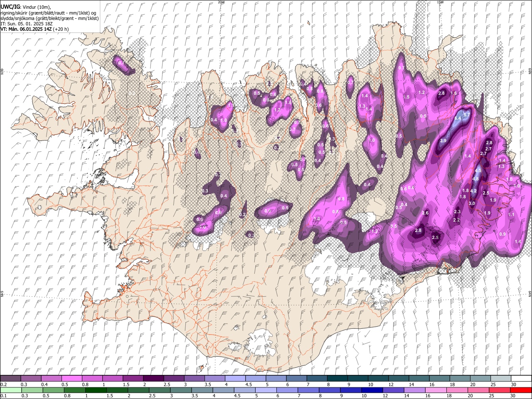Click the '15W' longitude label

[440, 2]
